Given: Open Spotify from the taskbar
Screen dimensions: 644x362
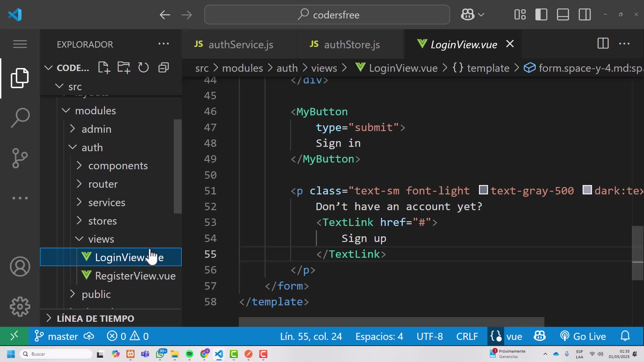Looking at the screenshot, I should (x=190, y=354).
